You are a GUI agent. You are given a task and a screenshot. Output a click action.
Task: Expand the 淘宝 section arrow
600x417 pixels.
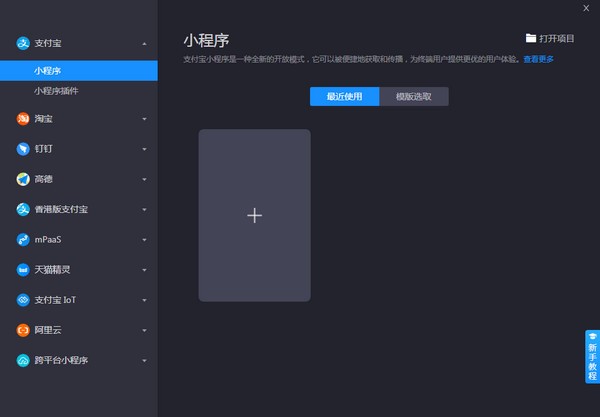[144, 120]
